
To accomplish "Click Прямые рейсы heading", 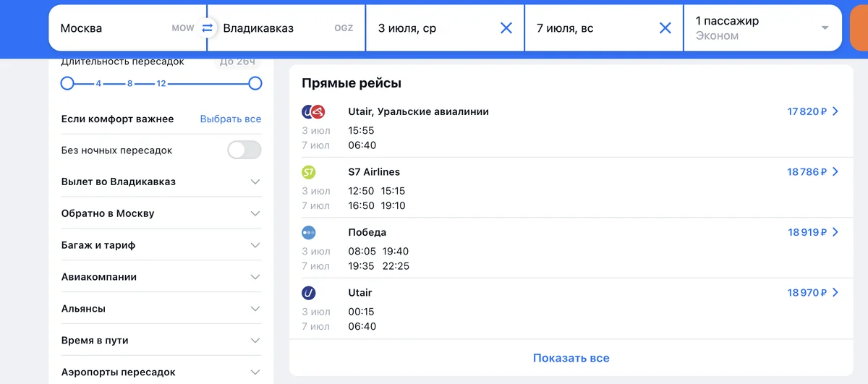I will 352,83.
